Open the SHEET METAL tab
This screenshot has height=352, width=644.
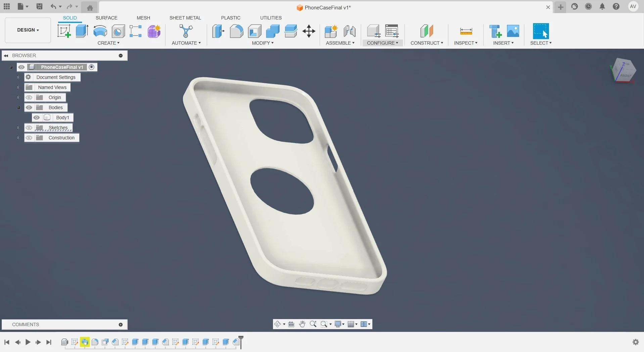tap(185, 18)
